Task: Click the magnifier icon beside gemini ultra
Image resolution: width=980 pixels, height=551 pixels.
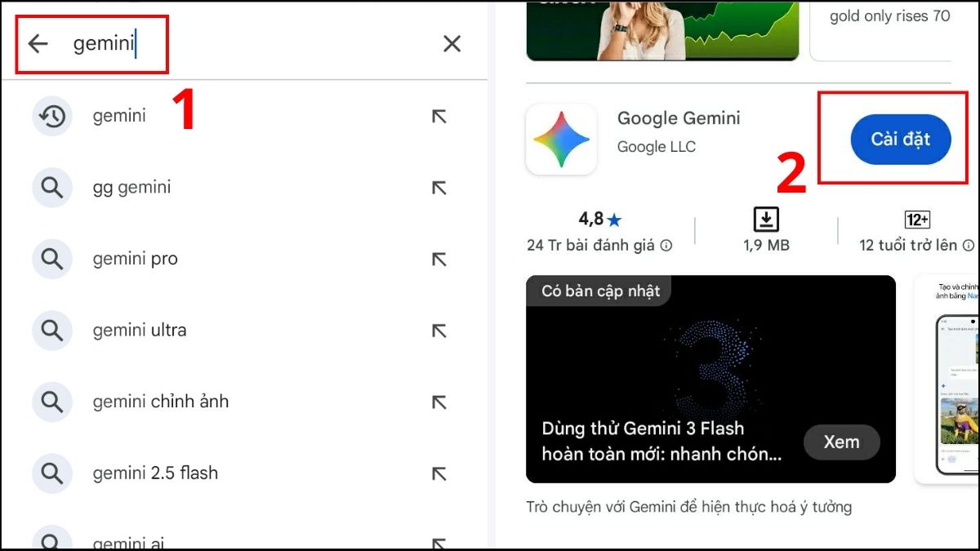Action: (51, 330)
